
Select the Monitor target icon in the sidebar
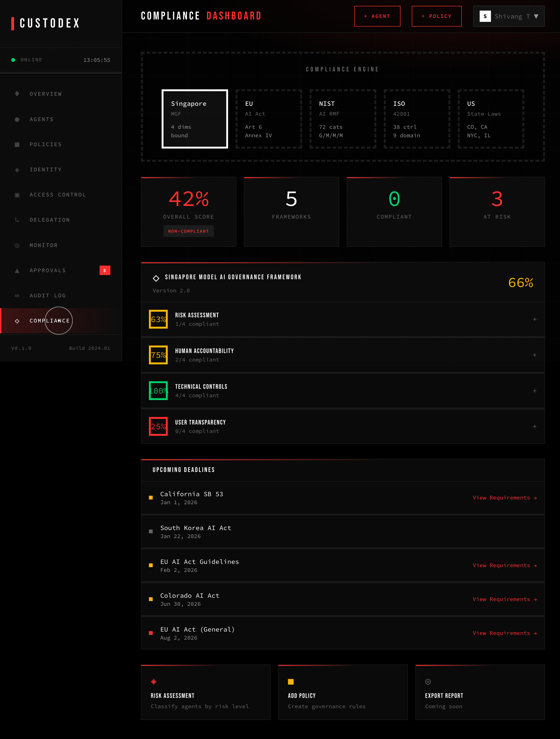click(17, 245)
